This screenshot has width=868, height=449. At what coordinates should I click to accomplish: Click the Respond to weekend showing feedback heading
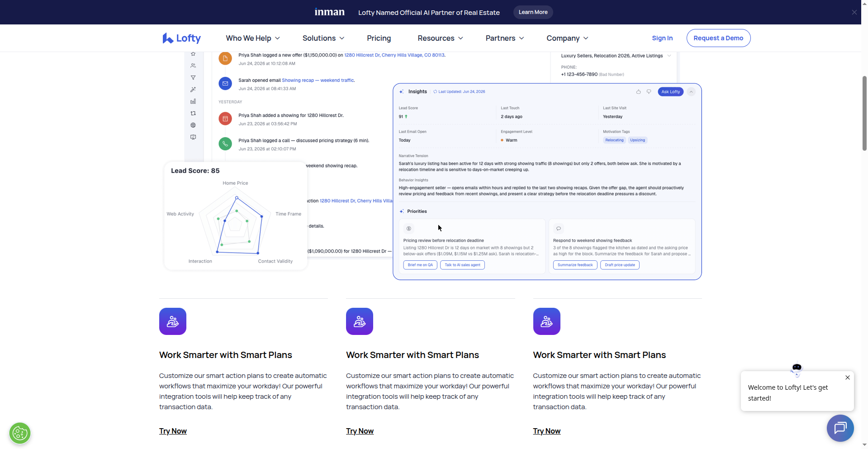592,240
